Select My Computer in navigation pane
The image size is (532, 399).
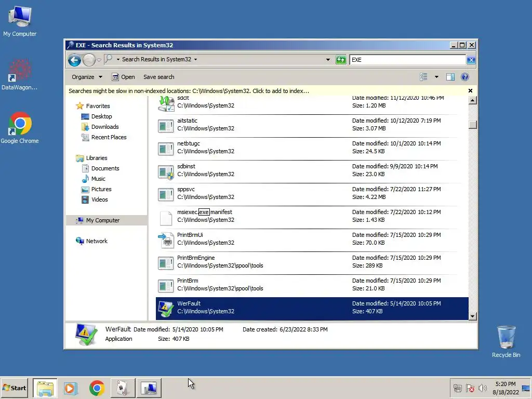click(102, 220)
